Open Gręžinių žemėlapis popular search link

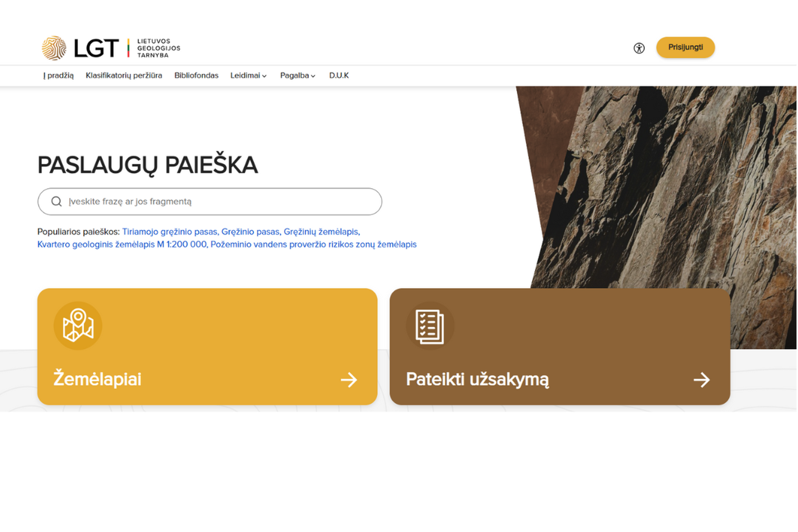click(x=322, y=232)
